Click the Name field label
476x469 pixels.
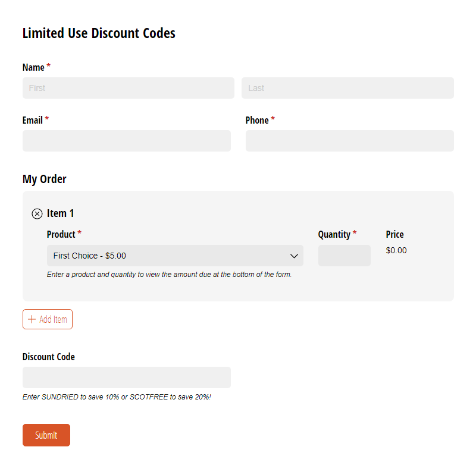tap(33, 67)
